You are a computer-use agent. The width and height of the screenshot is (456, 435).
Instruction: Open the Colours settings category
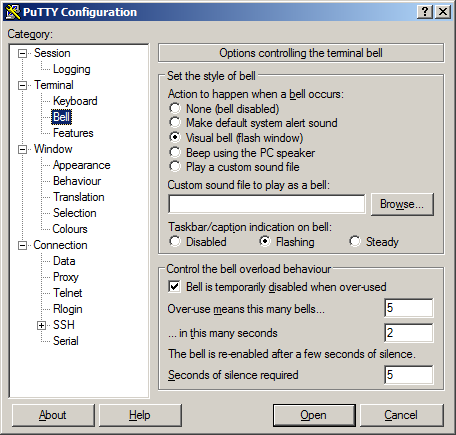[70, 229]
